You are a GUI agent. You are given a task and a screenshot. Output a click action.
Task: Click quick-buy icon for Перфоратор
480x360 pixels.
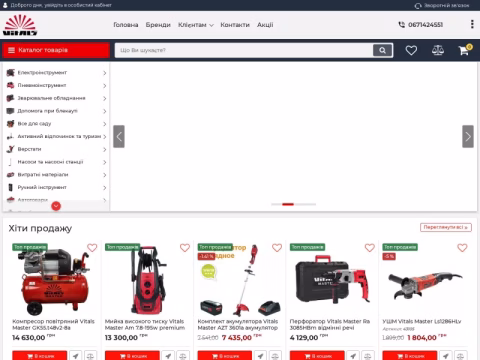(353, 355)
